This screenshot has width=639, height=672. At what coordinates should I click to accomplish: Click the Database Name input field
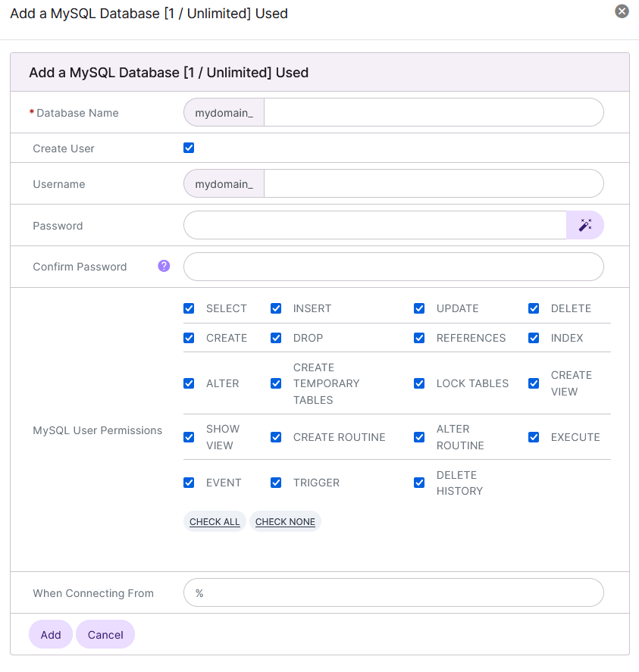click(x=432, y=111)
